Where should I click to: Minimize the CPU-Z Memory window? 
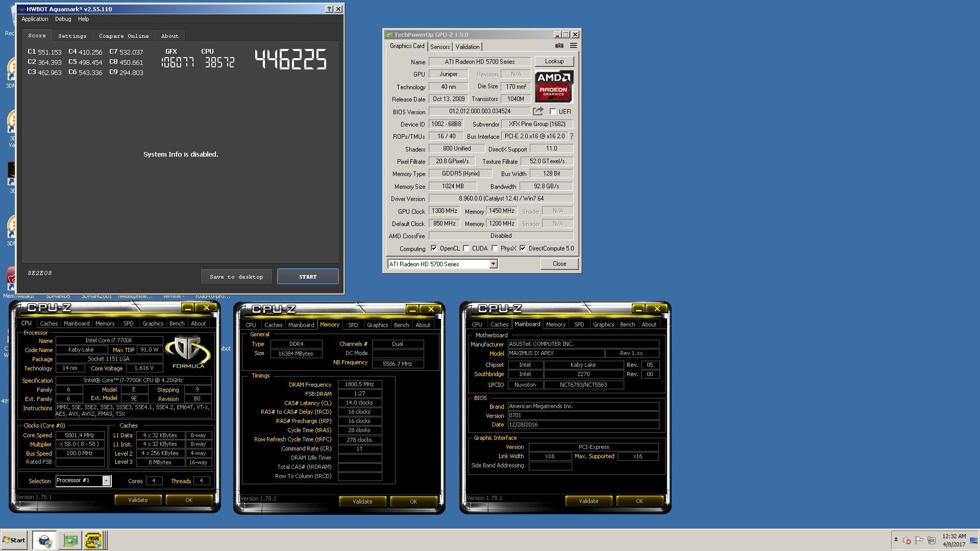coord(412,309)
